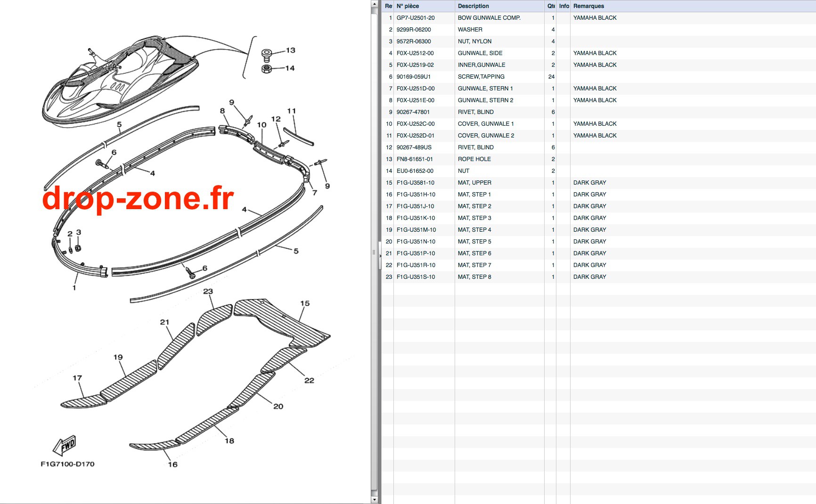Image resolution: width=816 pixels, height=504 pixels.
Task: Click the FWD arrow icon in diagram
Action: tap(65, 446)
